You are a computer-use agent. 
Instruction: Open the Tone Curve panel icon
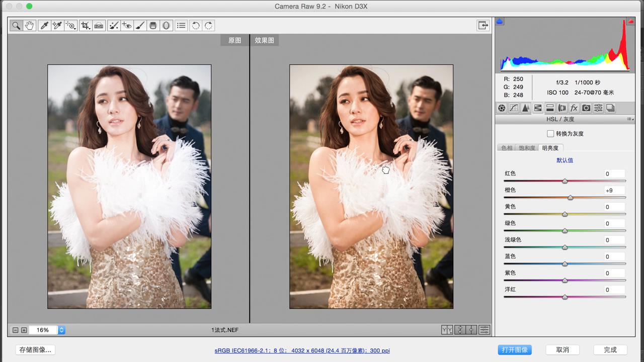coord(514,108)
